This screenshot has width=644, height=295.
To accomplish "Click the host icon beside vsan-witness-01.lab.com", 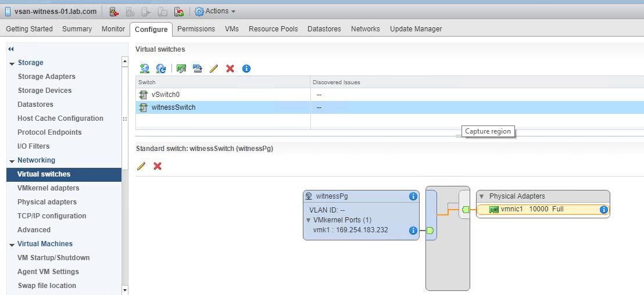I will coord(8,12).
